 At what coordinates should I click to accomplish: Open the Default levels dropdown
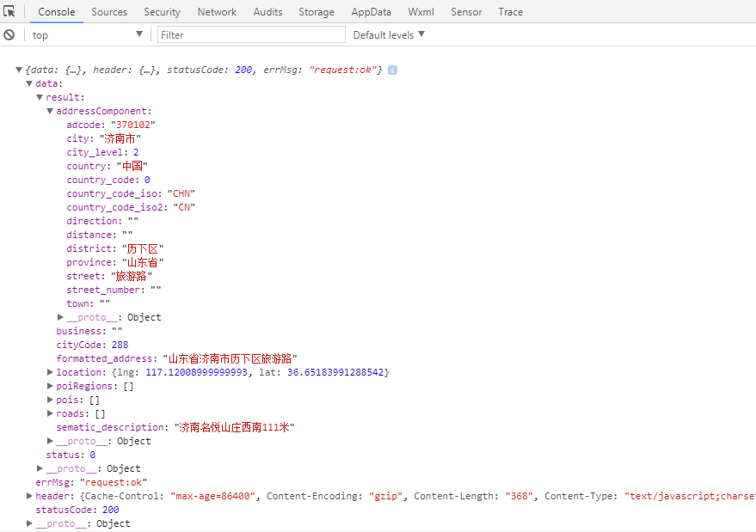[389, 34]
